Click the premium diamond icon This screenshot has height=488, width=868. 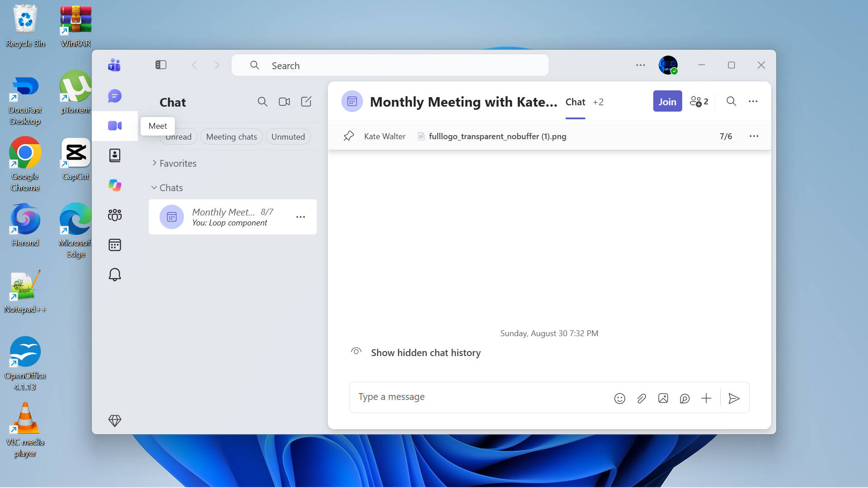(115, 421)
